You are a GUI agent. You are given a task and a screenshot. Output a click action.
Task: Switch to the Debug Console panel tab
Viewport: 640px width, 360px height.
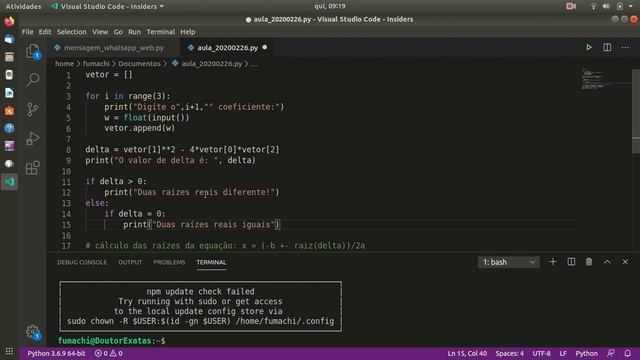[x=82, y=262]
